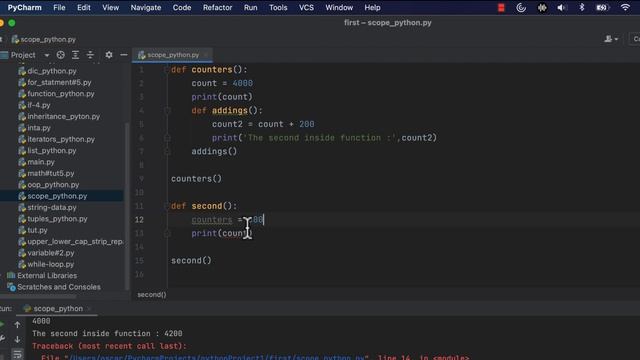Open the Help menu
The image size is (640, 360).
pos(372,7)
